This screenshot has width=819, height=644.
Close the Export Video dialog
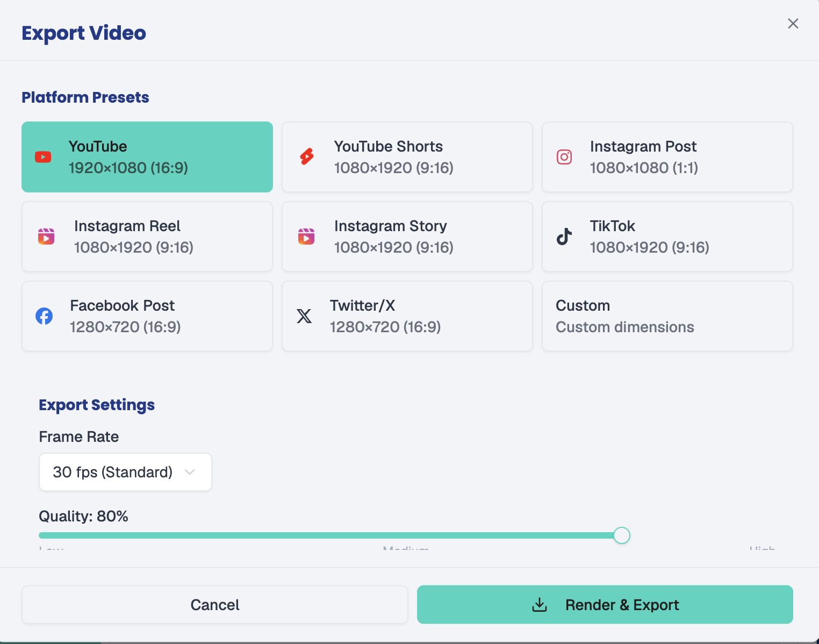793,23
